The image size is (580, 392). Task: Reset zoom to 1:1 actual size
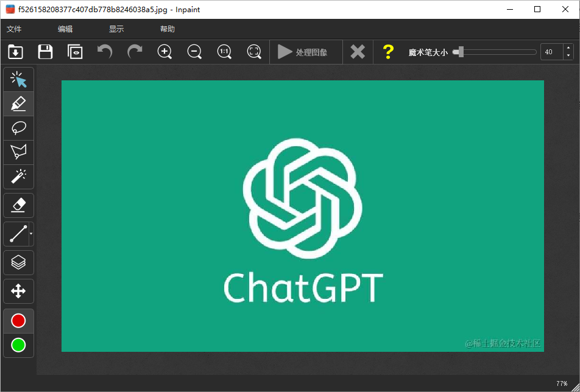coord(224,52)
